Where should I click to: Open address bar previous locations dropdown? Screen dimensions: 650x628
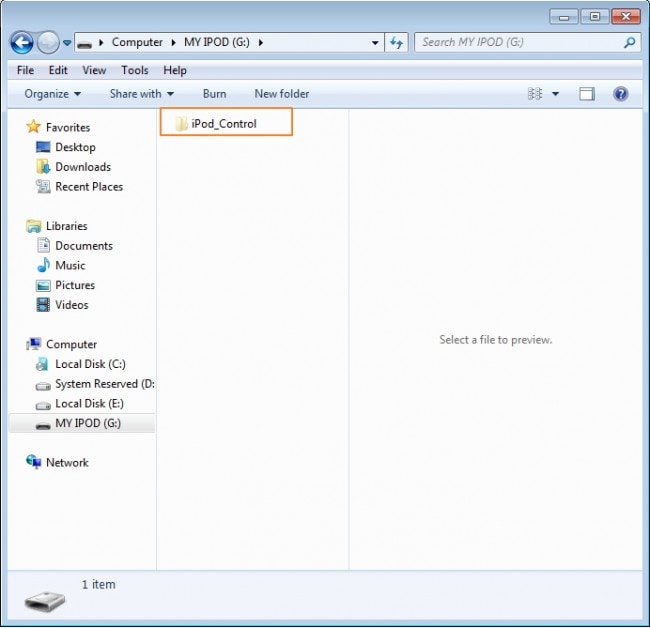[375, 43]
